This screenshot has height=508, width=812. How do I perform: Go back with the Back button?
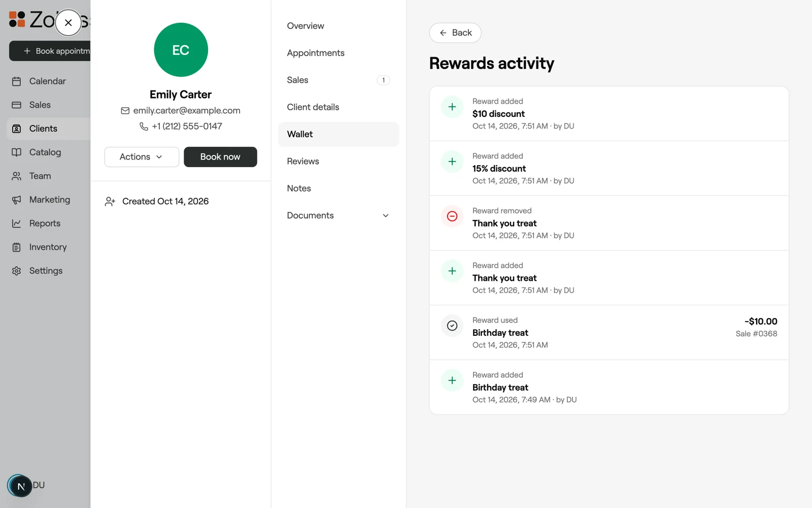pos(455,33)
